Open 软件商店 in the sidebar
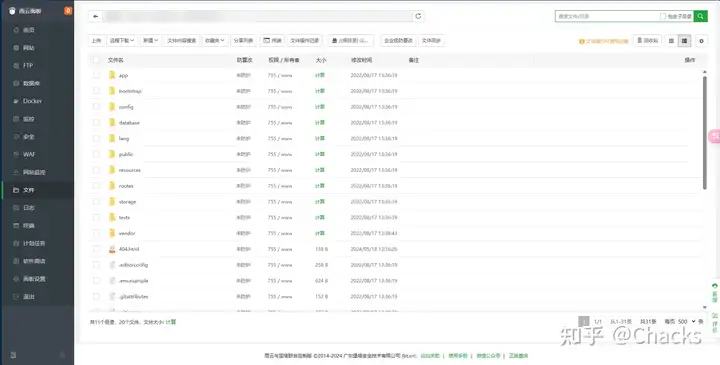The height and width of the screenshot is (365, 720). 37,261
